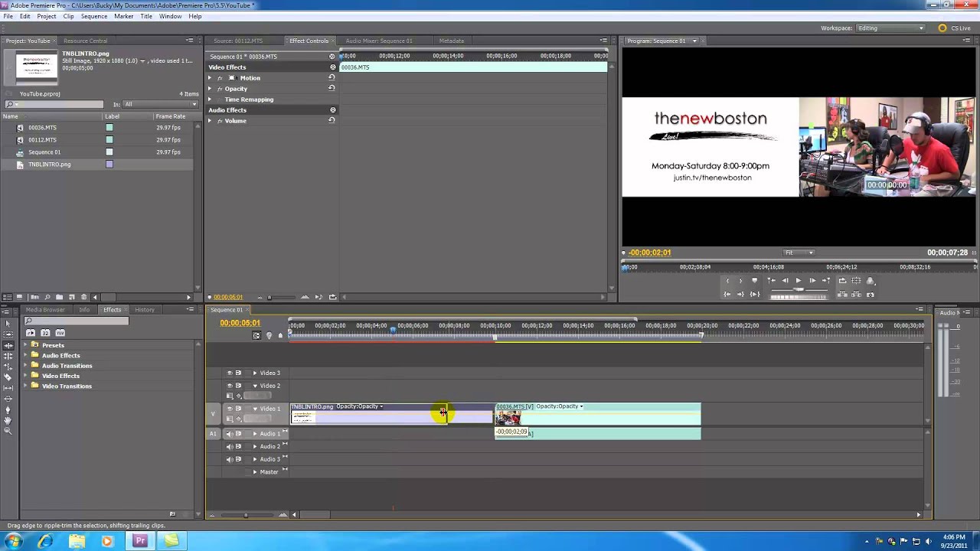Click the Program monitor shuttle slider
This screenshot has width=980, height=551.
click(x=799, y=289)
